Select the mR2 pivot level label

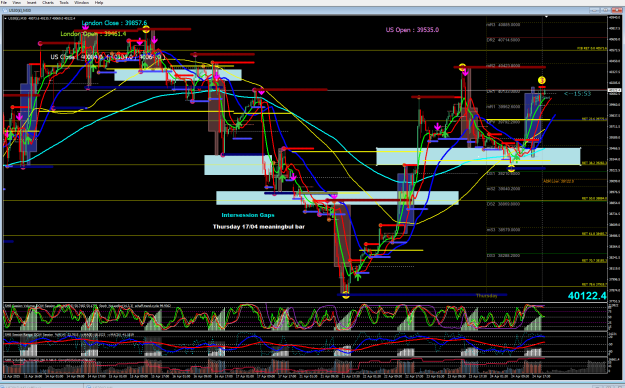click(x=503, y=66)
